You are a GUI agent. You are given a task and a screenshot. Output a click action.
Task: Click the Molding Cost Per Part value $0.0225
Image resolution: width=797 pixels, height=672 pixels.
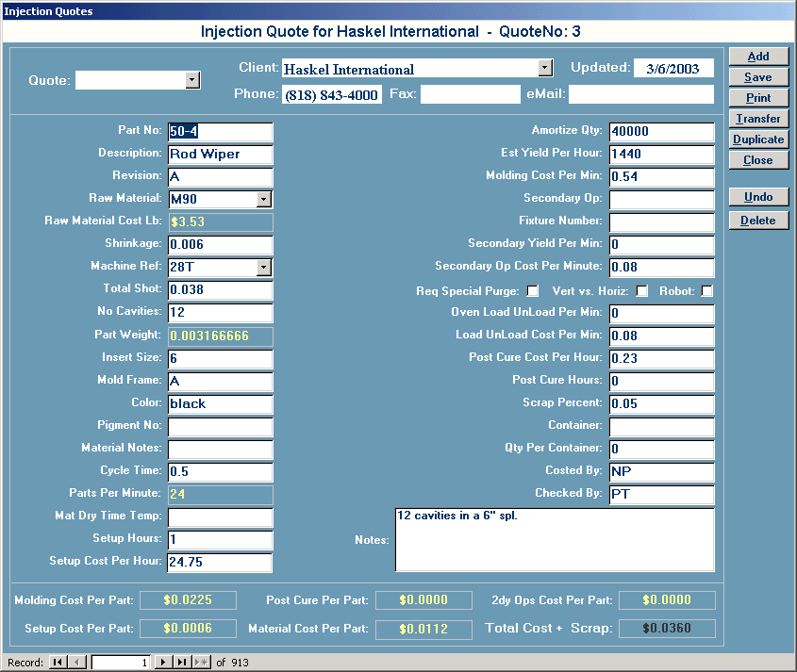tap(188, 599)
